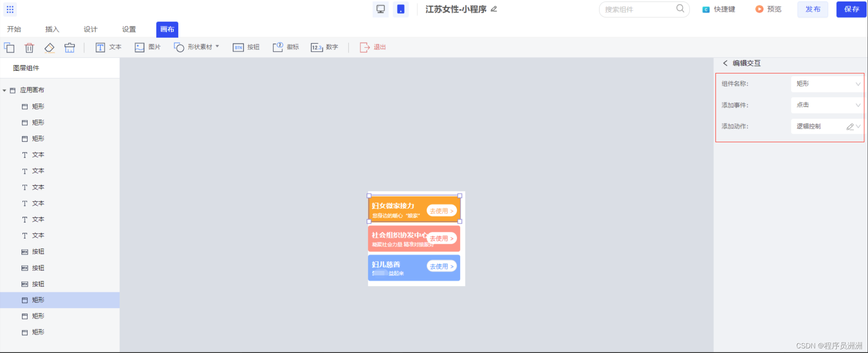Click the copy icon in the toolbar

point(9,47)
